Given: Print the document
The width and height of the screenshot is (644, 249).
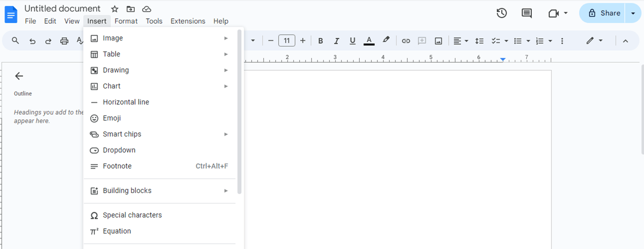Looking at the screenshot, I should tap(64, 40).
